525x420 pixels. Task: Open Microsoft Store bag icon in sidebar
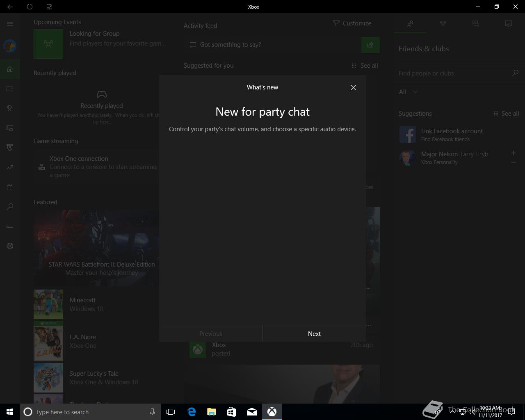[10, 187]
